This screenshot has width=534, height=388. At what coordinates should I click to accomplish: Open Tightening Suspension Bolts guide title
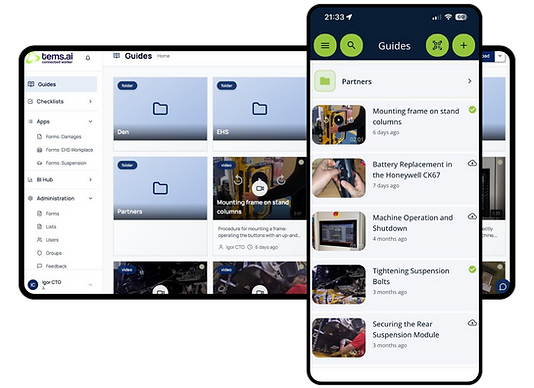pyautogui.click(x=411, y=276)
